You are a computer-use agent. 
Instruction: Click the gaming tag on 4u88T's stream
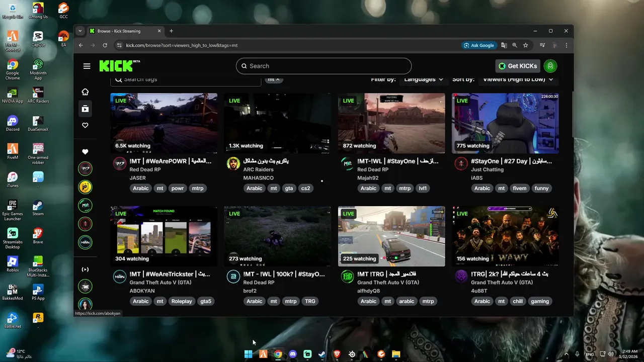pyautogui.click(x=539, y=301)
